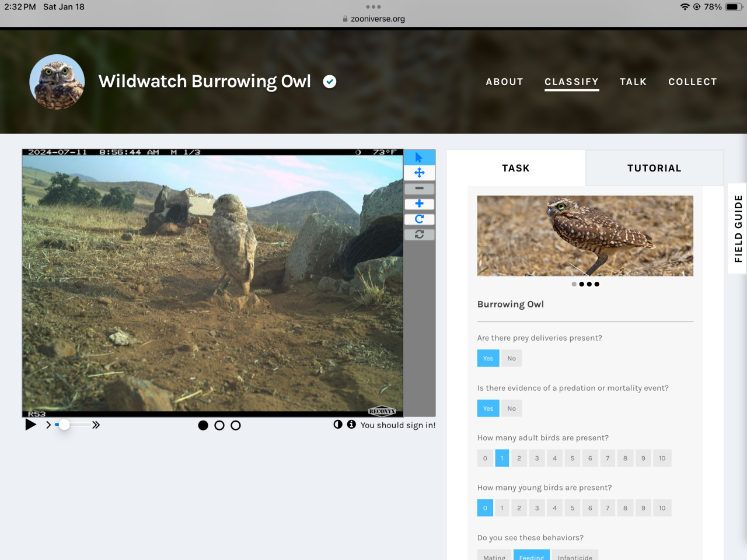Image resolution: width=747 pixels, height=560 pixels.
Task: Show the first example image dot
Action: [x=574, y=284]
